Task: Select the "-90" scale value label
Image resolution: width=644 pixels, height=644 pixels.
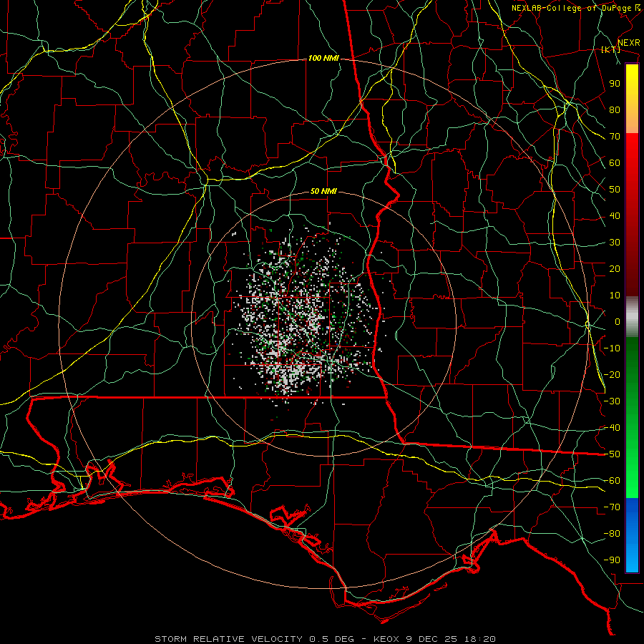Action: pyautogui.click(x=612, y=560)
